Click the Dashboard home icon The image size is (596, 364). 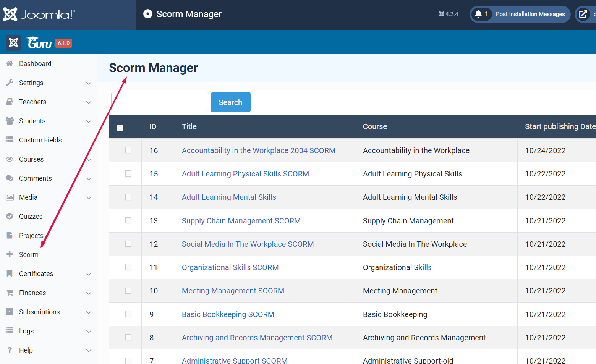[x=10, y=63]
